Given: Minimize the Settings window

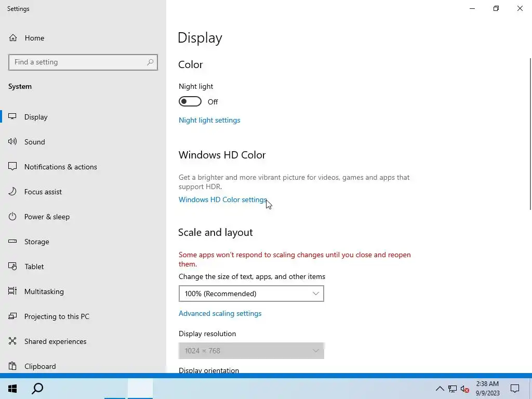Looking at the screenshot, I should 472,8.
